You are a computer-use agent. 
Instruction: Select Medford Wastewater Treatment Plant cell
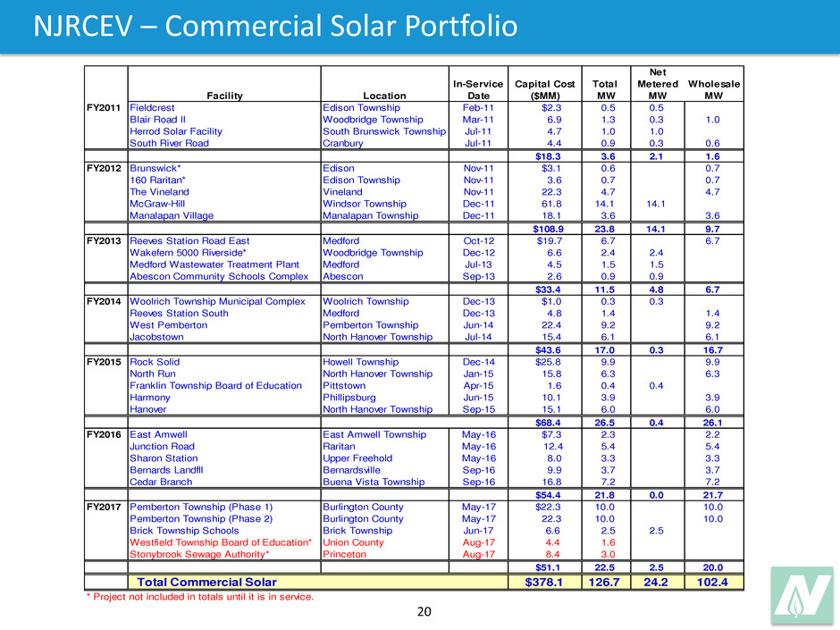pyautogui.click(x=214, y=265)
